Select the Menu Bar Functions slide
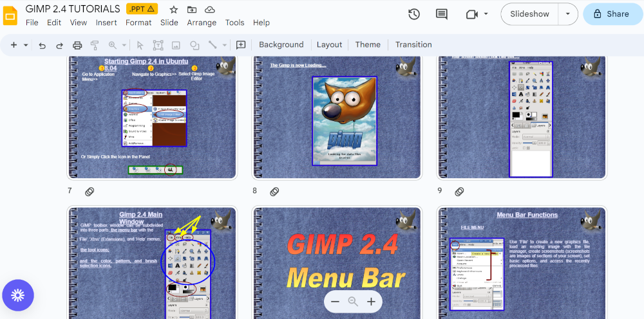Image resolution: width=644 pixels, height=319 pixels. coord(522,262)
